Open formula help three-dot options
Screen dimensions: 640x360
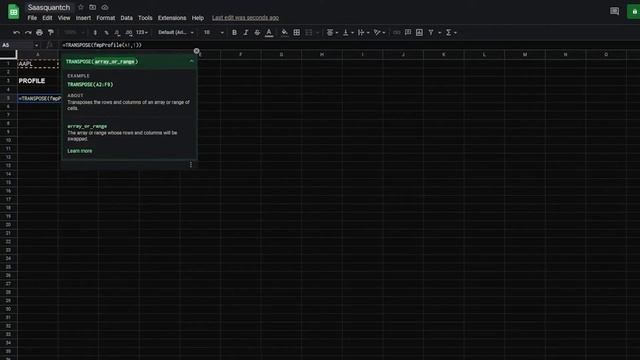click(x=191, y=164)
